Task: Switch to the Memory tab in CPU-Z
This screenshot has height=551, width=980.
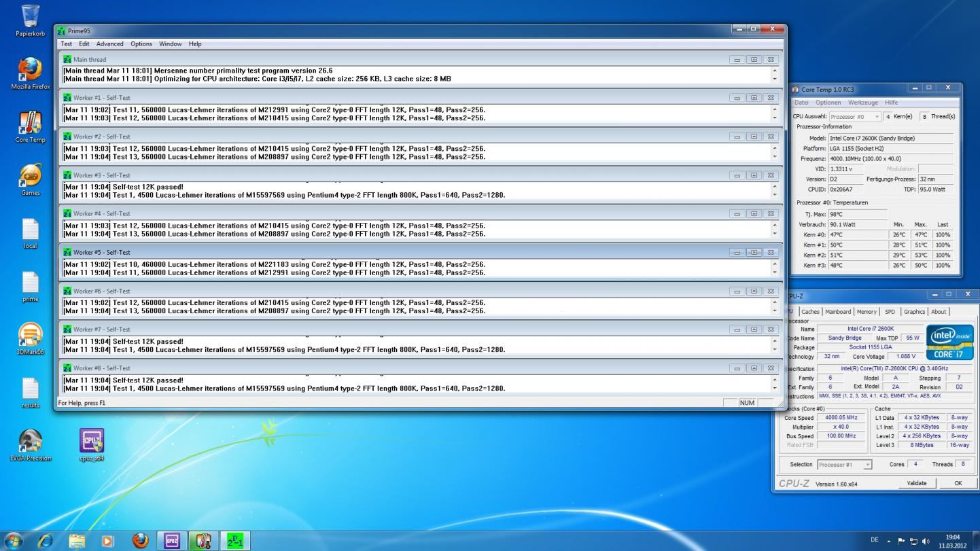Action: [x=867, y=312]
